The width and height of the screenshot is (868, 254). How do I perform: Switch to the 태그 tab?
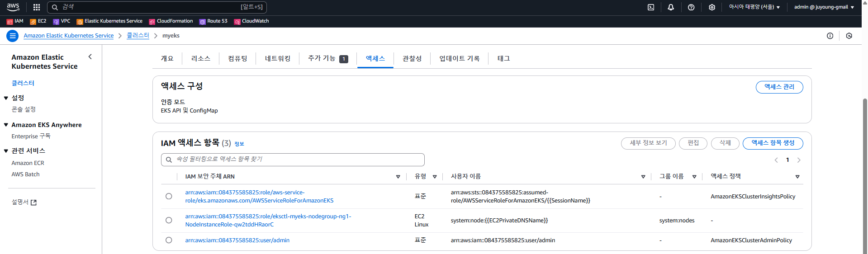[x=504, y=59]
